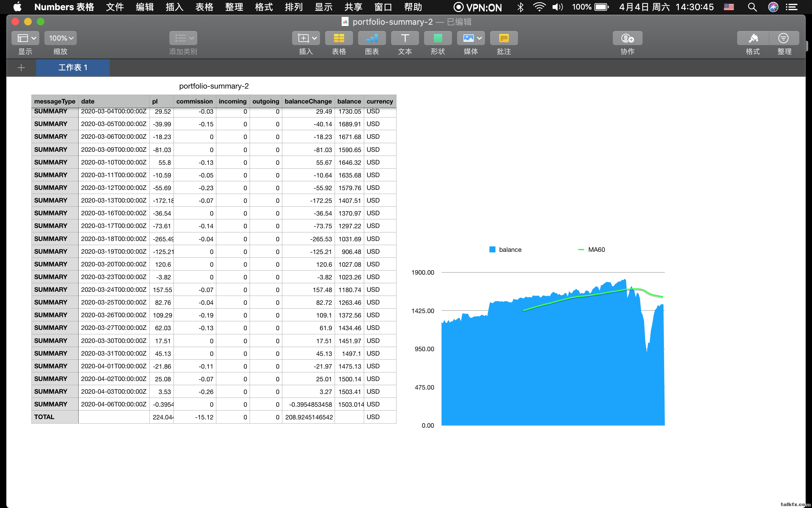
Task: Click the Text (文本) toolbar icon
Action: tap(405, 38)
